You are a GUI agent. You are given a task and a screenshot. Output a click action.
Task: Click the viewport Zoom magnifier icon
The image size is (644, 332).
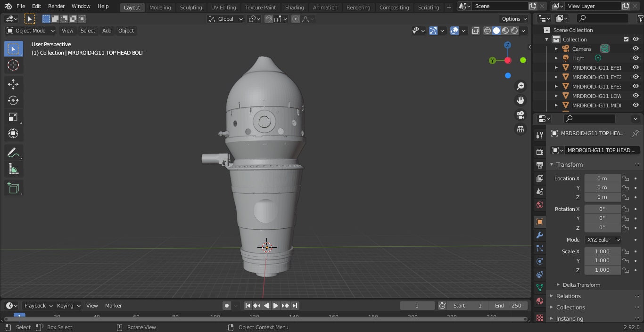tap(520, 86)
